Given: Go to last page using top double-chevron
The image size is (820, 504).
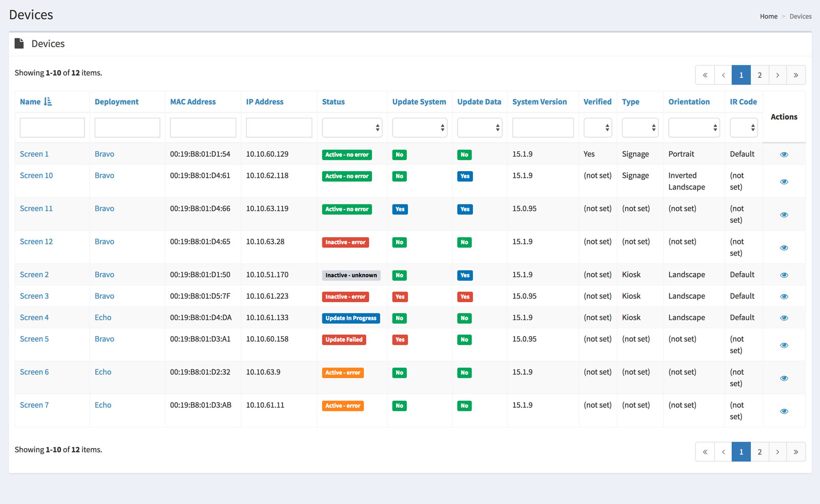Looking at the screenshot, I should (795, 75).
